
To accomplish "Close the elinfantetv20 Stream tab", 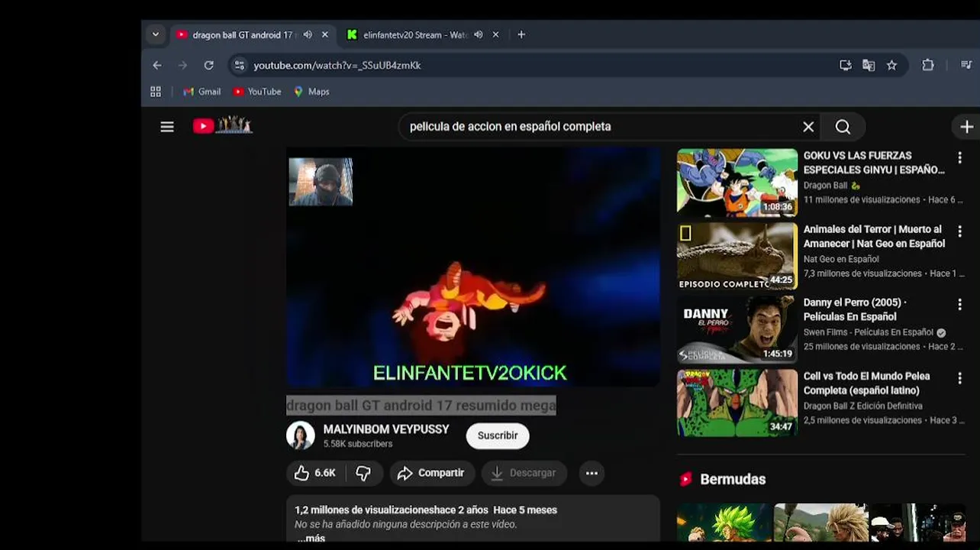I will click(496, 35).
